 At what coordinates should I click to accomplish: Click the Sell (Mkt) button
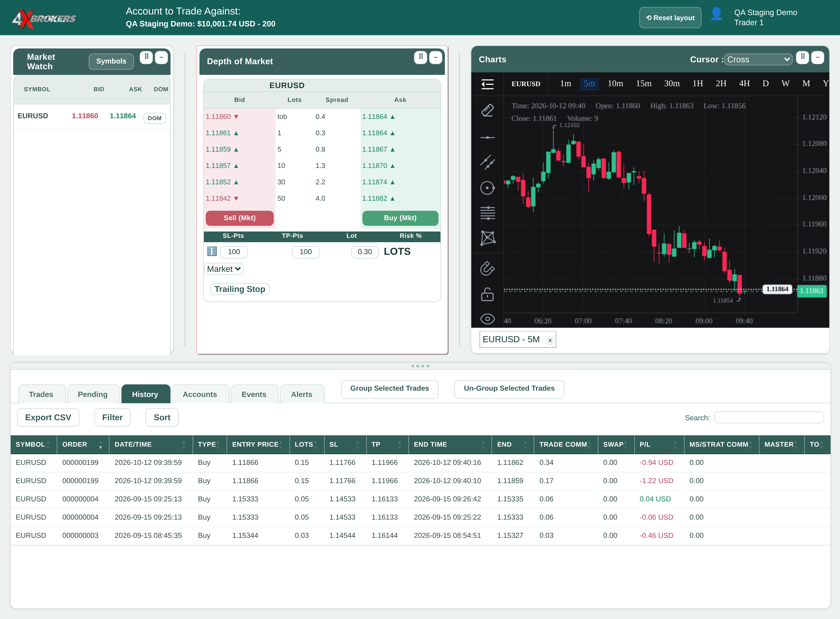point(239,218)
